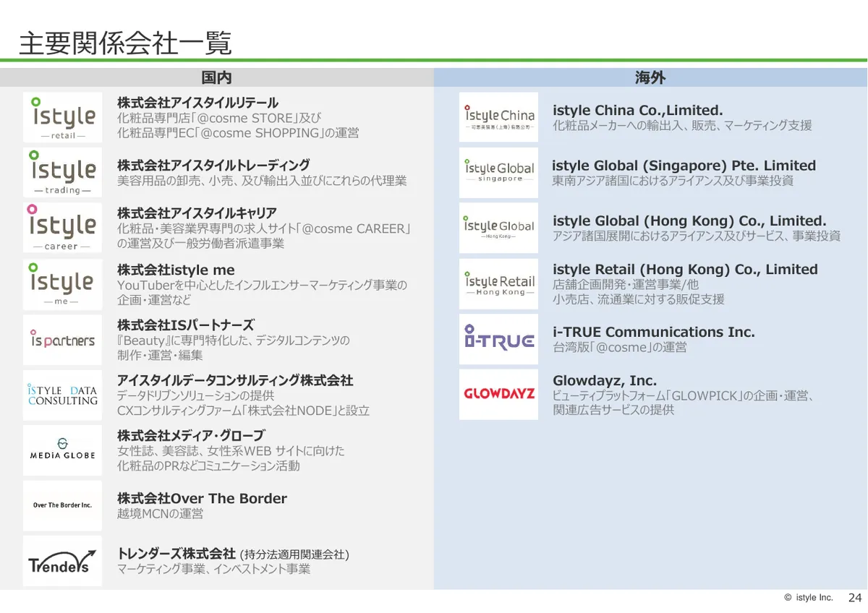The height and width of the screenshot is (613, 868).
Task: Click the Over The Border Inc. logo
Action: (63, 505)
